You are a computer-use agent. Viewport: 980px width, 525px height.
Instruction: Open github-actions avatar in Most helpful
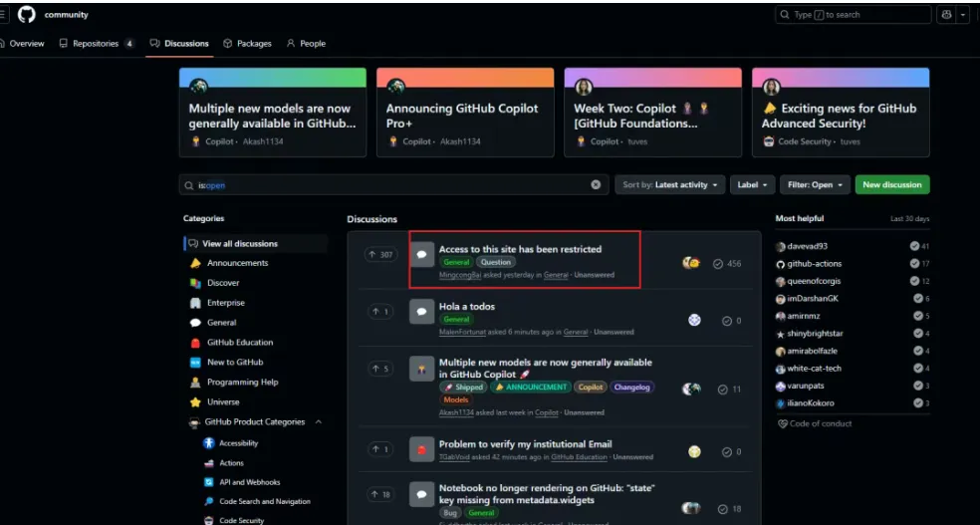(780, 264)
